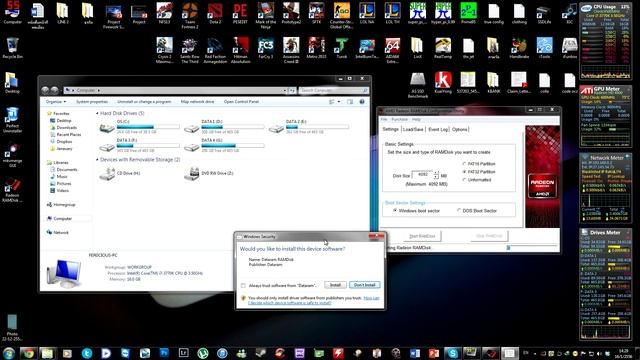Click Open Control Panel in Explorer toolbar
This screenshot has width=640, height=360.
(x=241, y=102)
